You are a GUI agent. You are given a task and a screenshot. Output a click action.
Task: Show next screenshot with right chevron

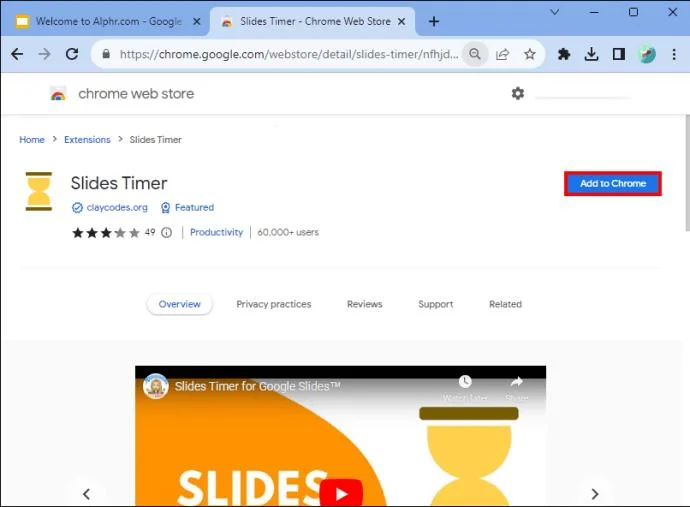click(595, 494)
